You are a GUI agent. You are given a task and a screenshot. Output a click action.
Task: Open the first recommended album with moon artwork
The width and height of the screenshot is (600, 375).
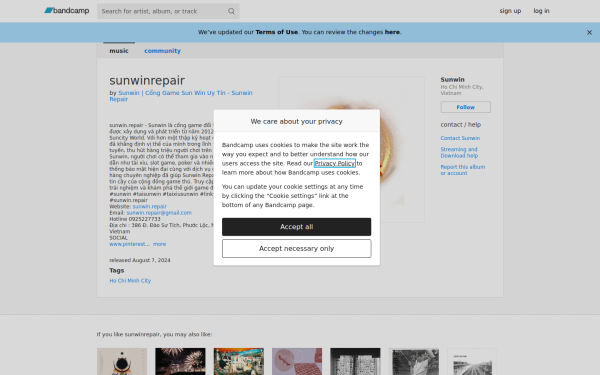(x=122, y=362)
